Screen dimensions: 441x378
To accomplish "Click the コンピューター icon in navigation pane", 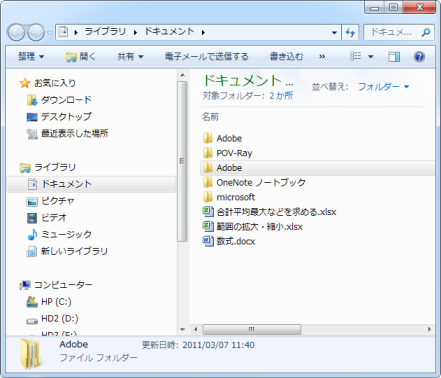I will (25, 285).
